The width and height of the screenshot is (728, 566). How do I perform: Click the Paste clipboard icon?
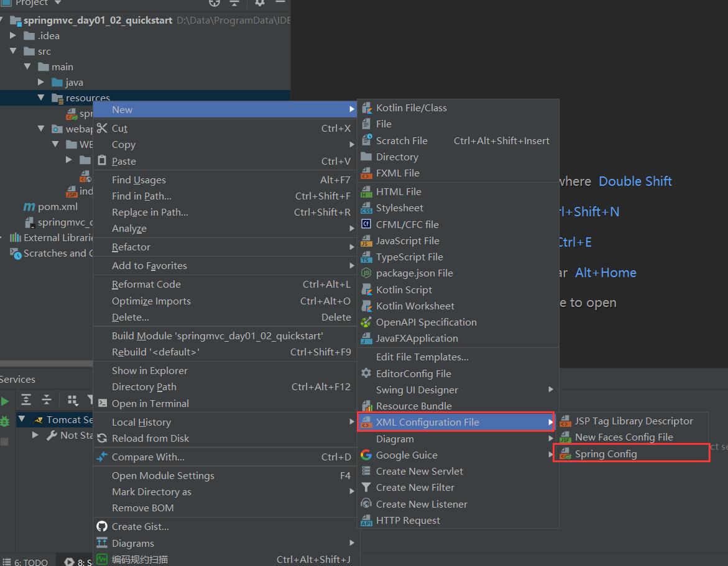(102, 160)
